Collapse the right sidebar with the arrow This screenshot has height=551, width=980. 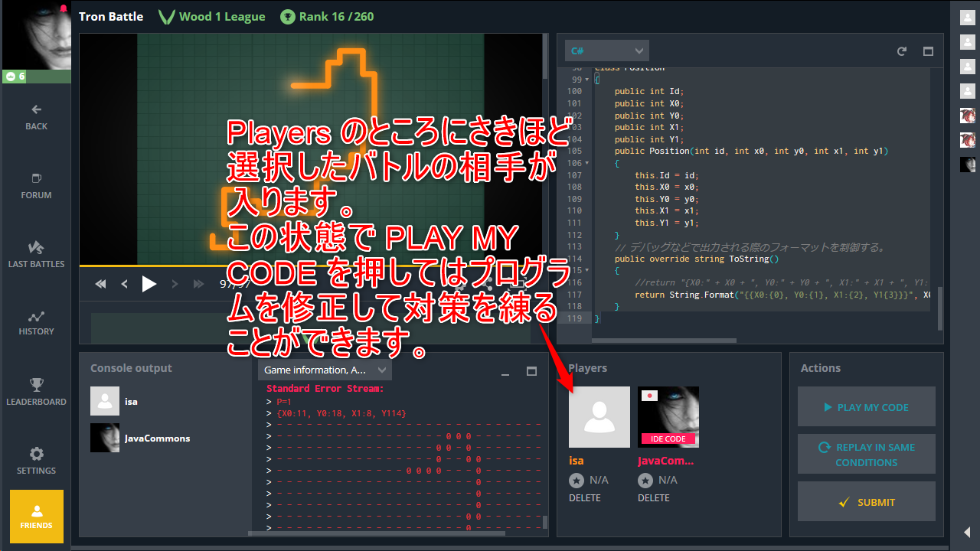[968, 532]
